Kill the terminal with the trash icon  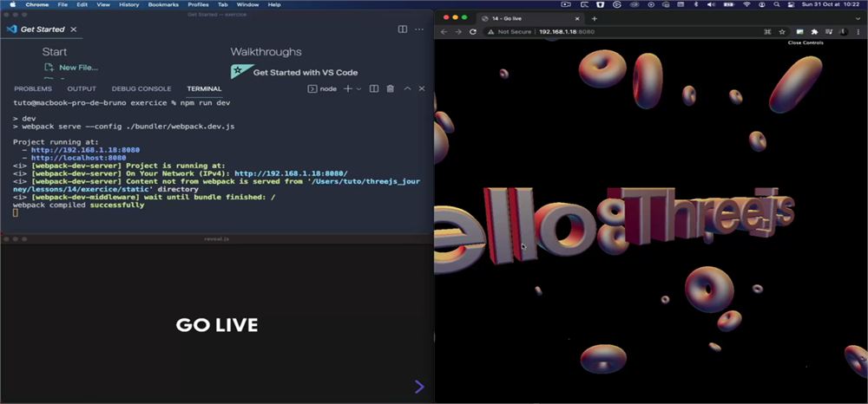click(x=391, y=89)
